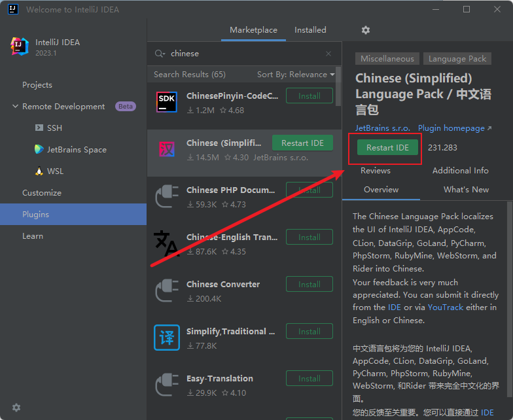Viewport: 513px width, 420px height.
Task: Follow the YouTrack link in description
Action: pyautogui.click(x=445, y=307)
